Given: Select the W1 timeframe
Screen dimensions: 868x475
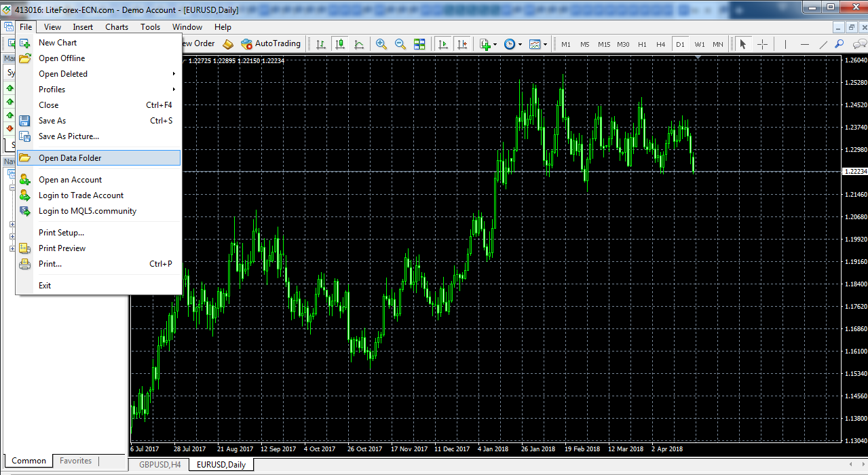Looking at the screenshot, I should pos(699,44).
